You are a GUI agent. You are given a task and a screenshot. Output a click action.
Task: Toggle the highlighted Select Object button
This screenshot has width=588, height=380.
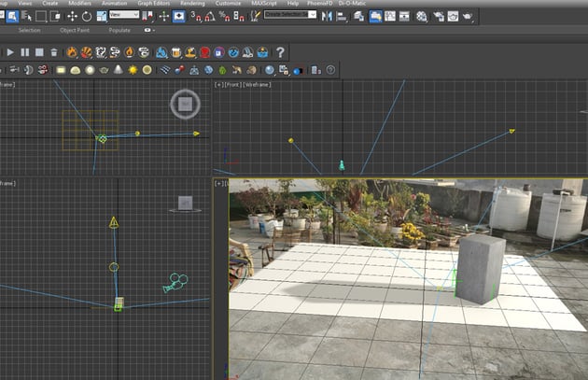[12, 16]
